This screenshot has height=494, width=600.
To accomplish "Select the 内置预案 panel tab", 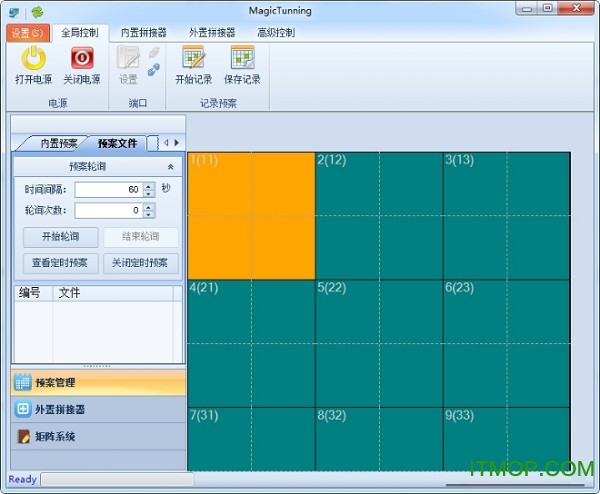I will [x=58, y=143].
